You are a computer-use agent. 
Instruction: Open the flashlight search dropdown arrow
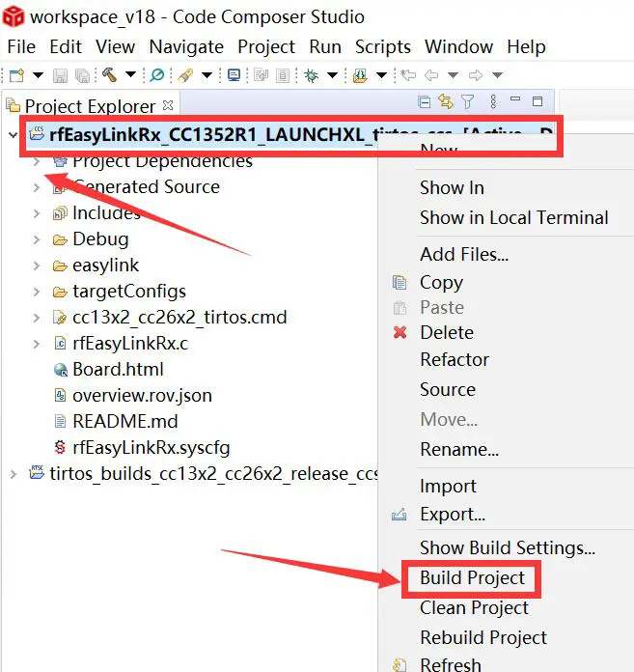click(207, 75)
